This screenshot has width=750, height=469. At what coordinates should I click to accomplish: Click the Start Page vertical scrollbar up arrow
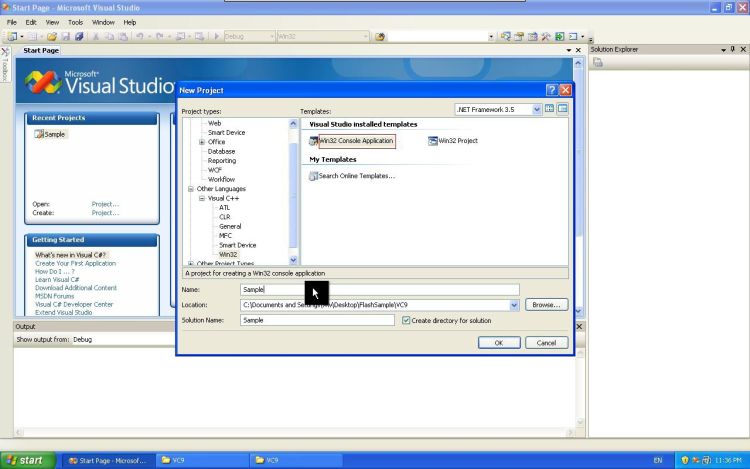pyautogui.click(x=578, y=63)
